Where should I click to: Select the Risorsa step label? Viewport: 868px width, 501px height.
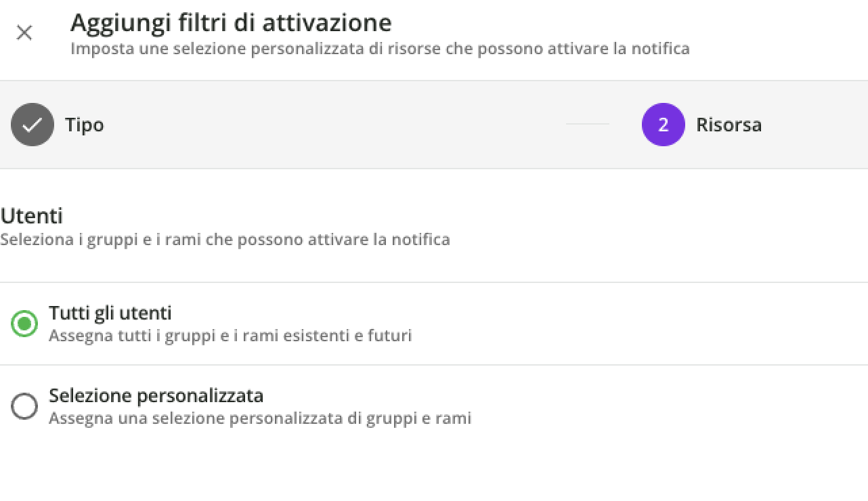coord(729,125)
